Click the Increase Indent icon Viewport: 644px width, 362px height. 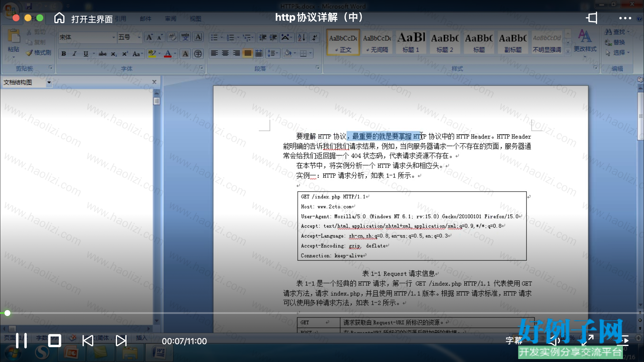(x=273, y=37)
